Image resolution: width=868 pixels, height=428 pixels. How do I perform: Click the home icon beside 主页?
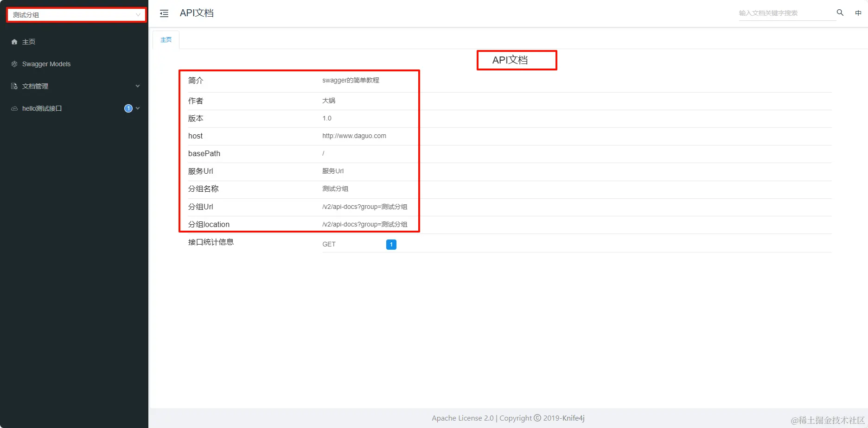click(14, 42)
